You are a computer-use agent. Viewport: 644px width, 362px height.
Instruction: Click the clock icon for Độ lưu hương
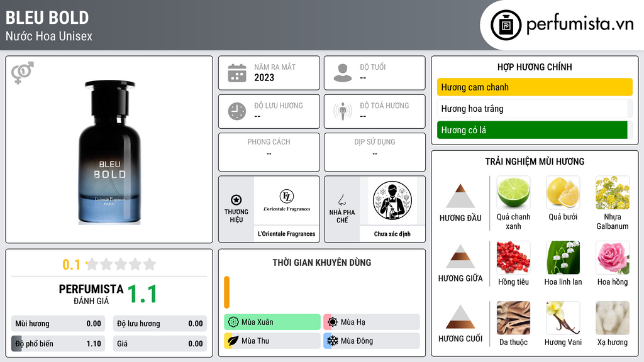[237, 111]
